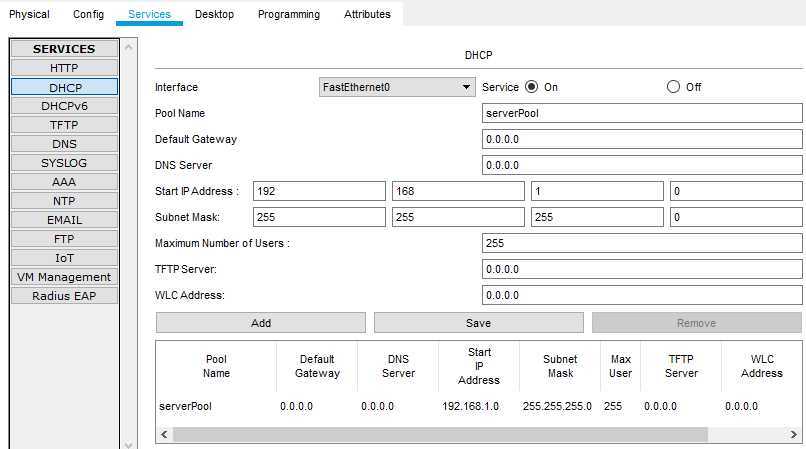Screen dimensions: 806x449
Task: Edit Start IP fourth octet field
Action: click(x=736, y=191)
